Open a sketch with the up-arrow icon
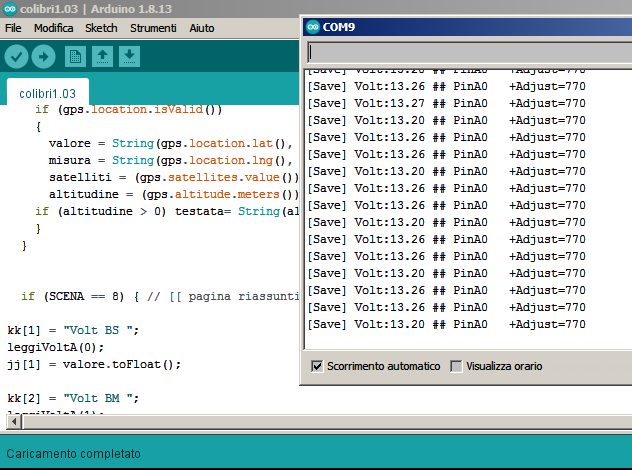 coord(102,56)
